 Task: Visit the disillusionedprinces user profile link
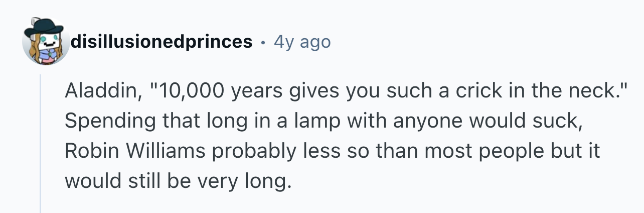pos(162,42)
